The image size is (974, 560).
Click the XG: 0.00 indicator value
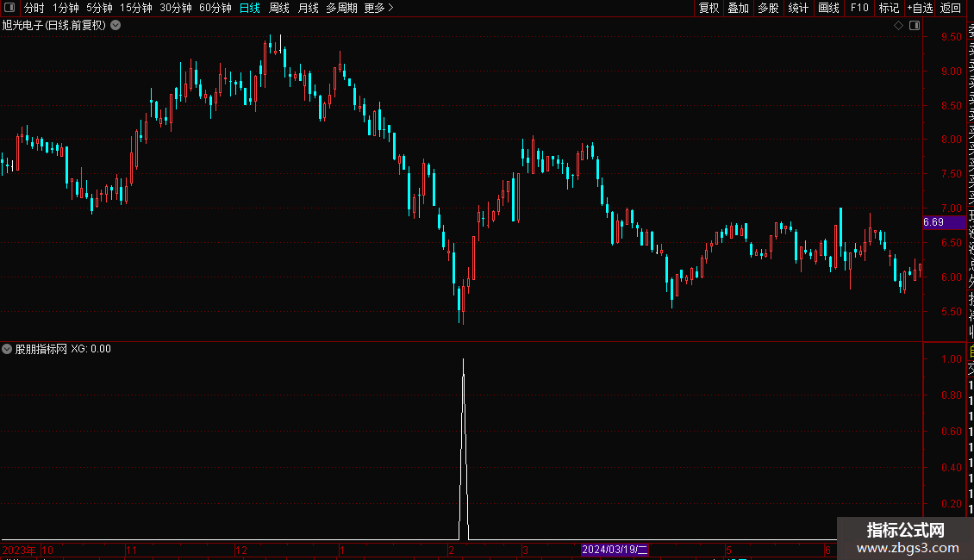[x=91, y=349]
